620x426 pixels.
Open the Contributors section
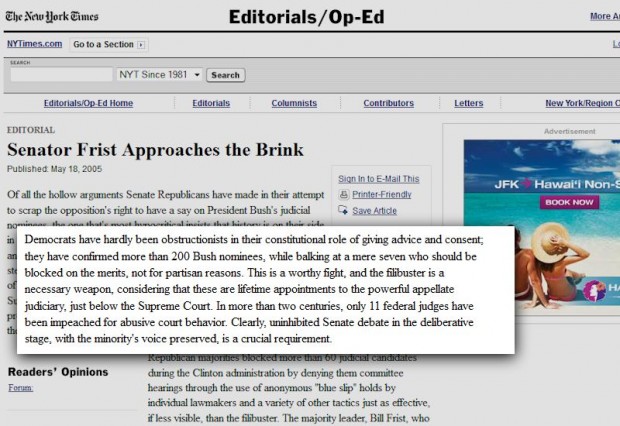pyautogui.click(x=388, y=103)
